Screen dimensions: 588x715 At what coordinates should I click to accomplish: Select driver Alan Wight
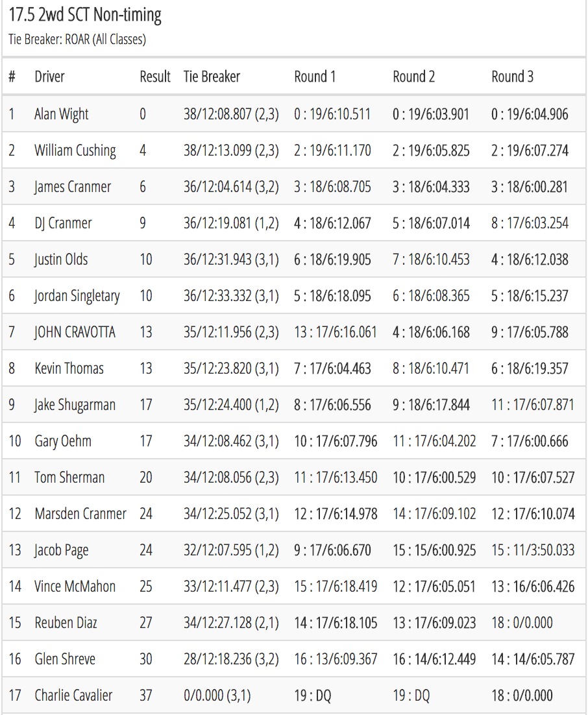coord(62,114)
